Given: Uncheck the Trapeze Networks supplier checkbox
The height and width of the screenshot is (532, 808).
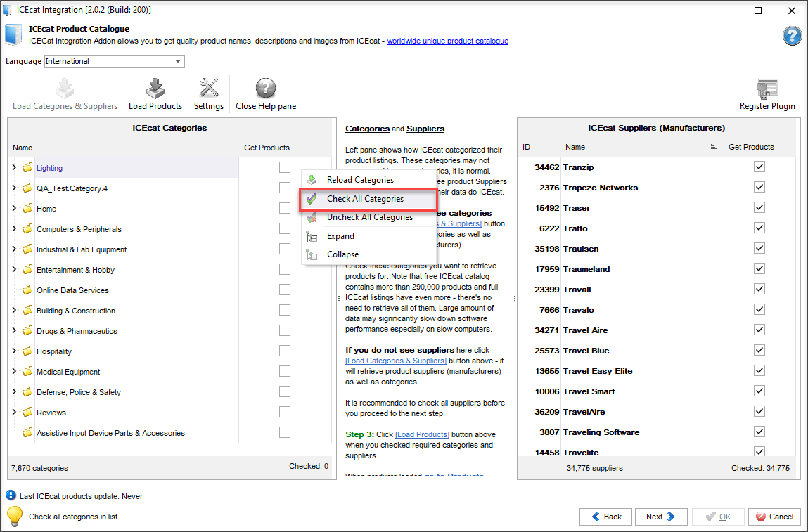Looking at the screenshot, I should pyautogui.click(x=759, y=187).
